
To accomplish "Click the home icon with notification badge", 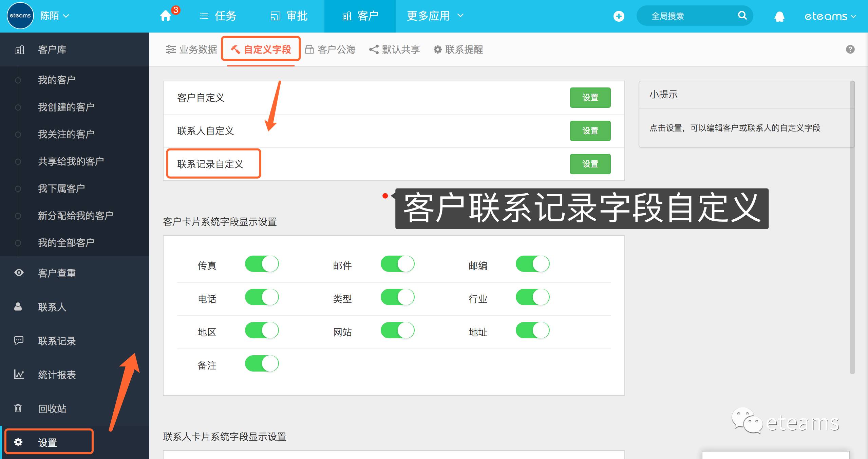I will 166,16.
